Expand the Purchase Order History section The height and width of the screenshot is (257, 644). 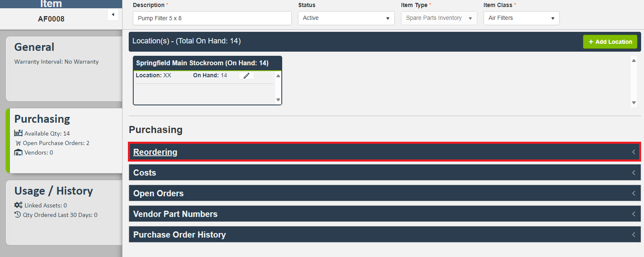(179, 235)
